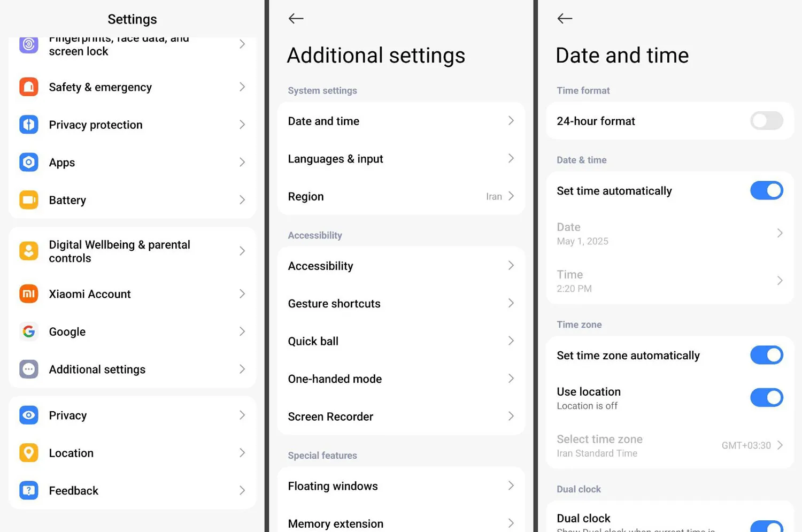Click the Google G logo icon

click(29, 331)
